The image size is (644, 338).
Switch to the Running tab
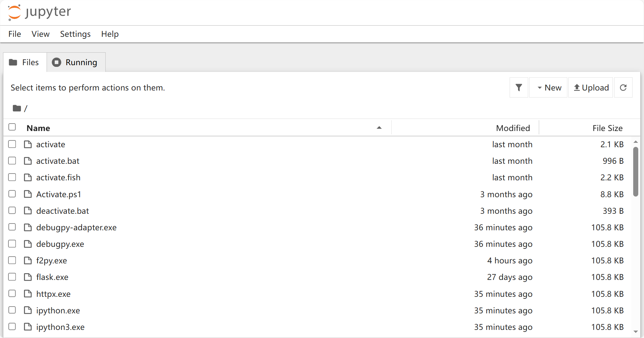[x=81, y=62]
